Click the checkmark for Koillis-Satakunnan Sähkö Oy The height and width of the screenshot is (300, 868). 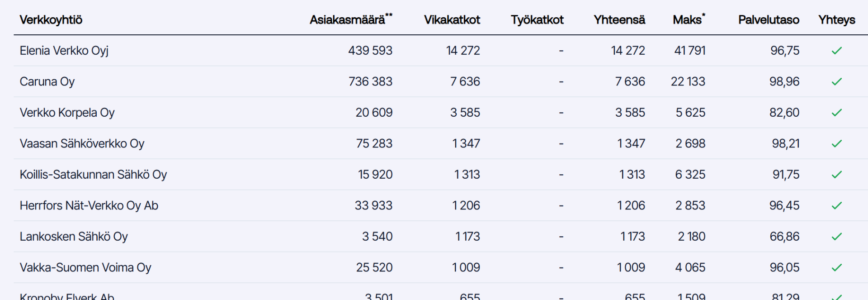tap(837, 175)
